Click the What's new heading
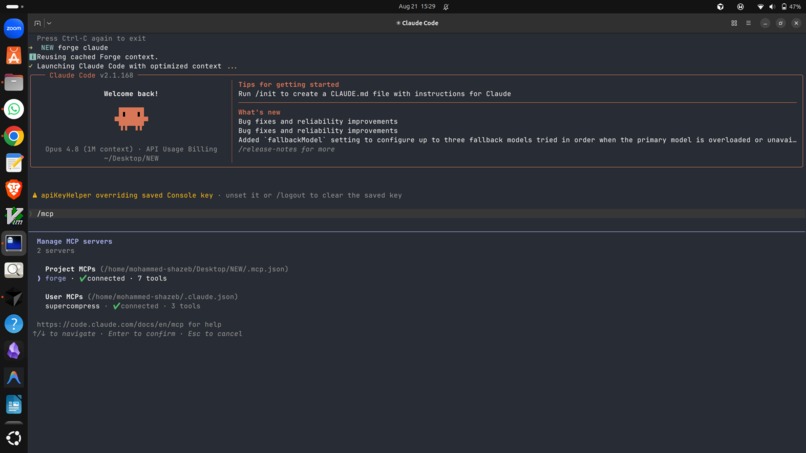This screenshot has width=806, height=453. point(259,112)
